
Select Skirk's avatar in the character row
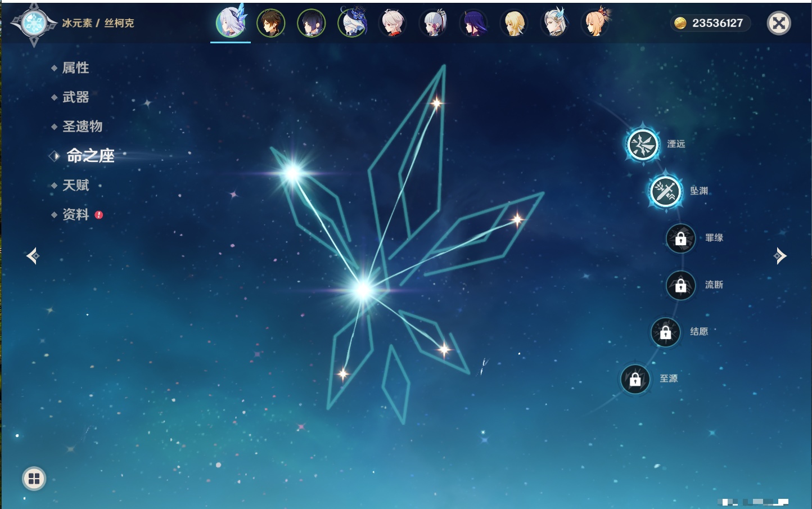click(231, 22)
